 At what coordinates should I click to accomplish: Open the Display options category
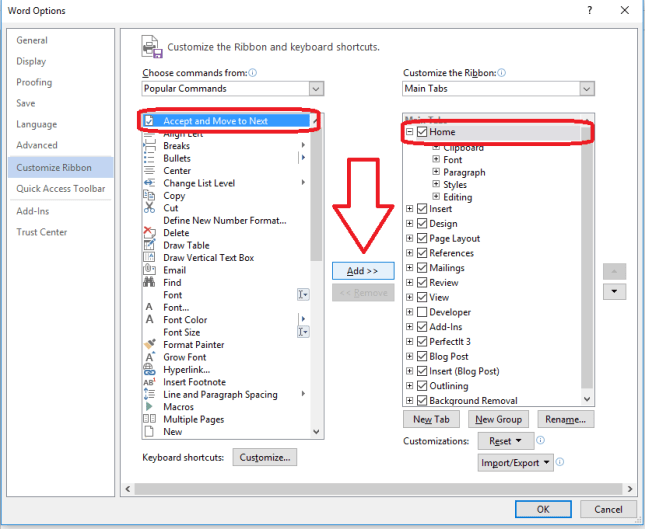(31, 61)
